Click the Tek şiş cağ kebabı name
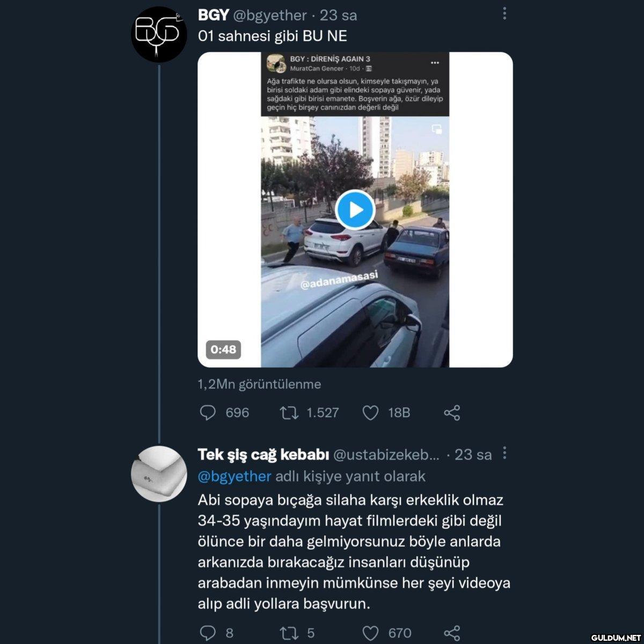Image resolution: width=644 pixels, height=644 pixels. click(263, 455)
